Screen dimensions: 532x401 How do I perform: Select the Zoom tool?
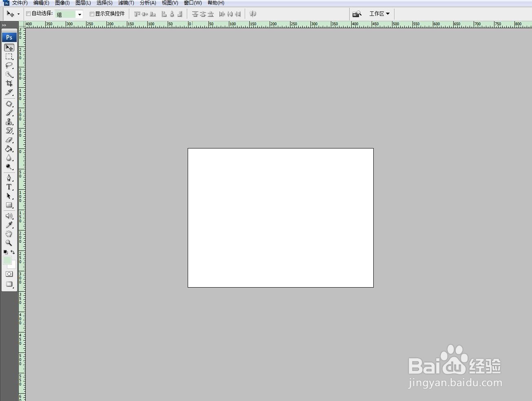pos(9,243)
